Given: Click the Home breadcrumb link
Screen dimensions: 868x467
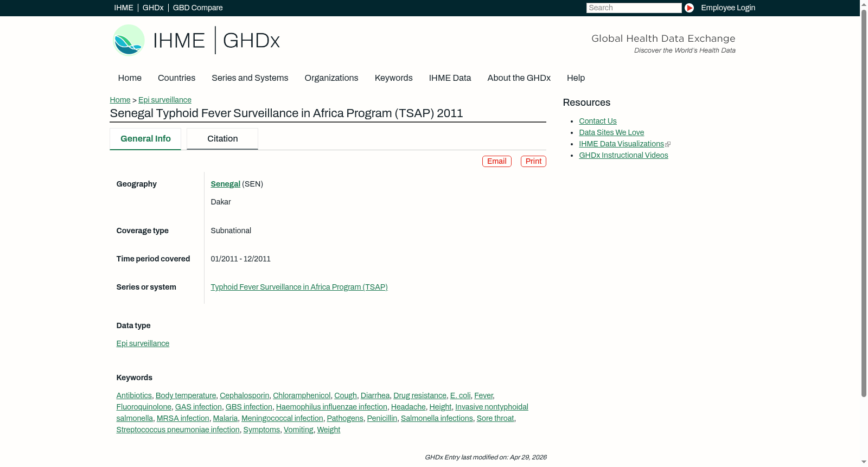Looking at the screenshot, I should (120, 100).
